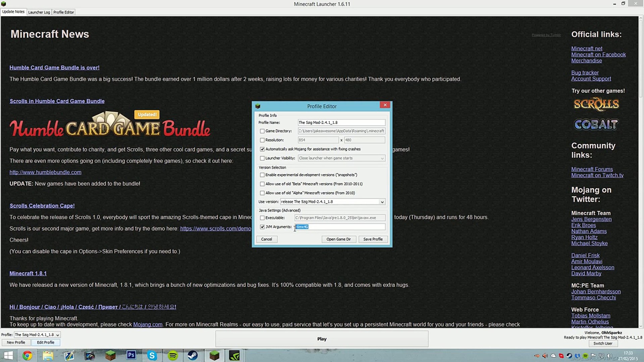The width and height of the screenshot is (644, 362).
Task: Click the Profile Name text field
Action: [x=341, y=123]
